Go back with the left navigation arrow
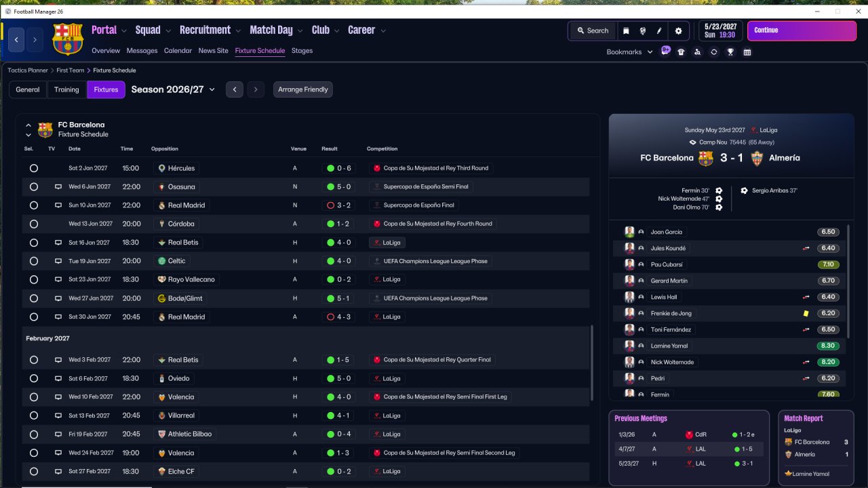Image resolution: width=868 pixels, height=488 pixels. click(x=16, y=40)
